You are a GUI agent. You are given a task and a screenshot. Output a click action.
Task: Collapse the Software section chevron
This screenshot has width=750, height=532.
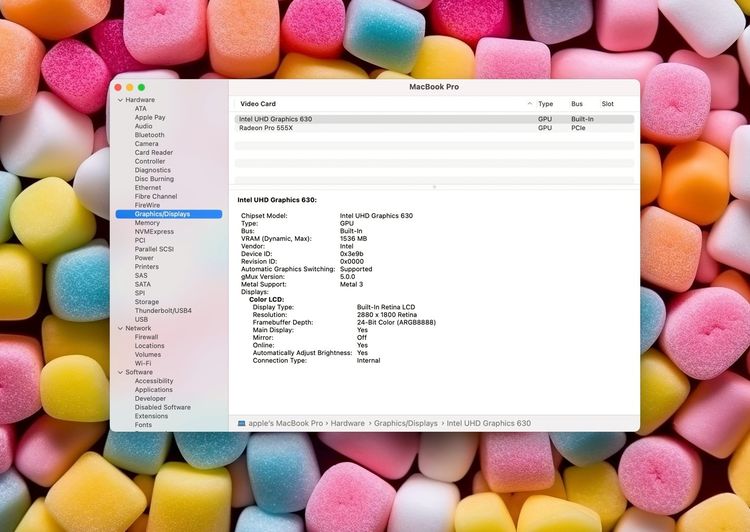coord(121,372)
